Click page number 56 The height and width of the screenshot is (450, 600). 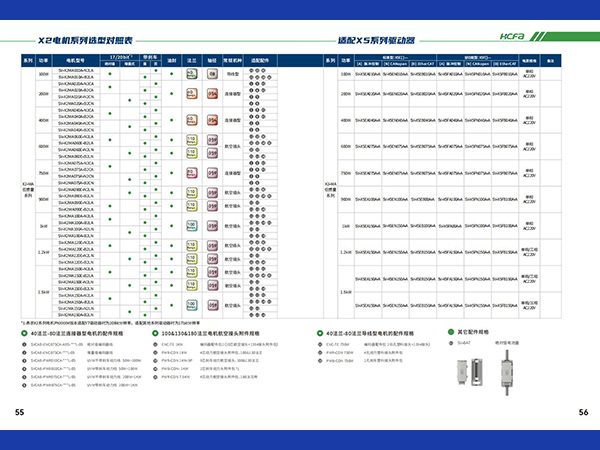(582, 412)
